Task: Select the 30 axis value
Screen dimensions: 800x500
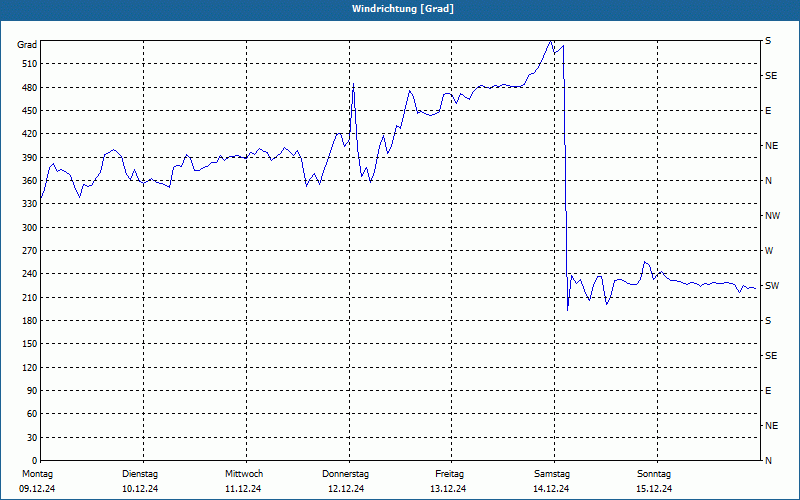Action: click(x=33, y=437)
